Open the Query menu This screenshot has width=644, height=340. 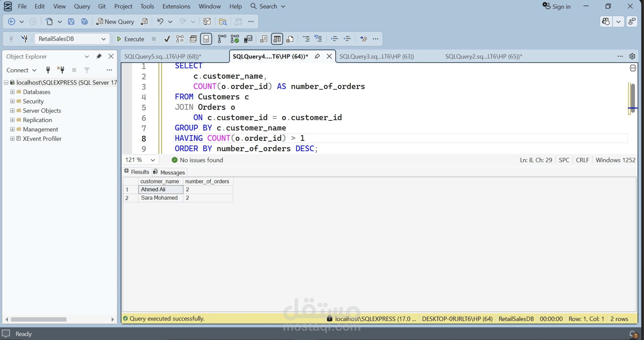82,6
